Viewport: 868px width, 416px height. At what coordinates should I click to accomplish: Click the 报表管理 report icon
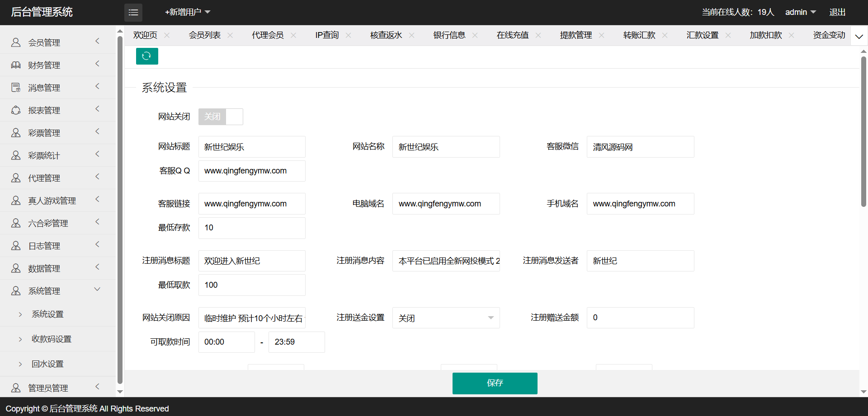click(x=16, y=110)
